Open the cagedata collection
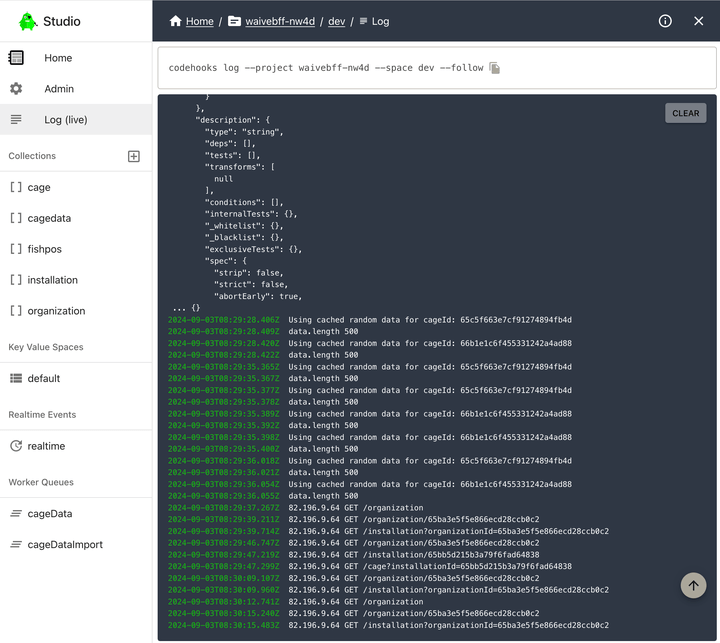 (x=76, y=218)
